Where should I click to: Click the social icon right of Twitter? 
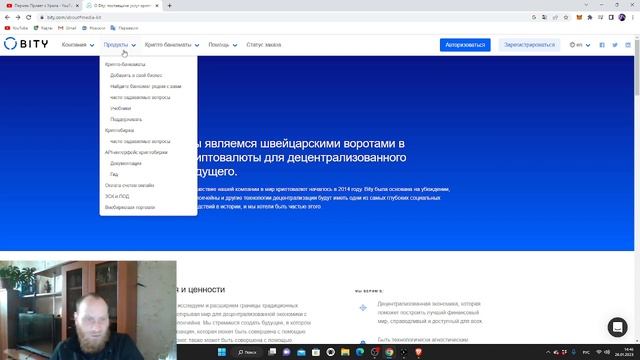[x=628, y=45]
